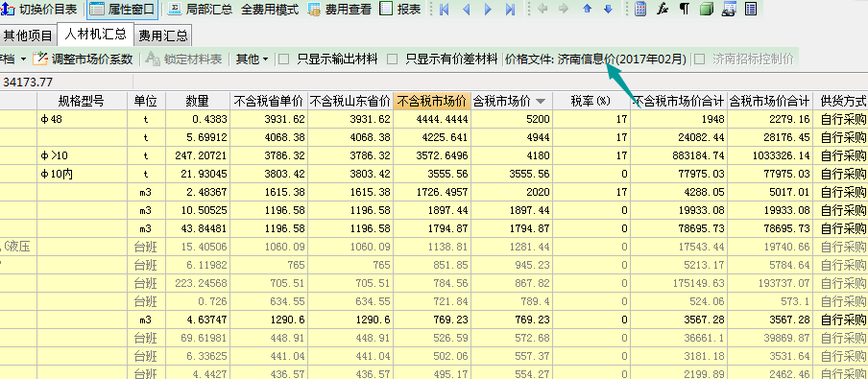
Task: Jump to the first record navigation arrow
Action: click(444, 10)
